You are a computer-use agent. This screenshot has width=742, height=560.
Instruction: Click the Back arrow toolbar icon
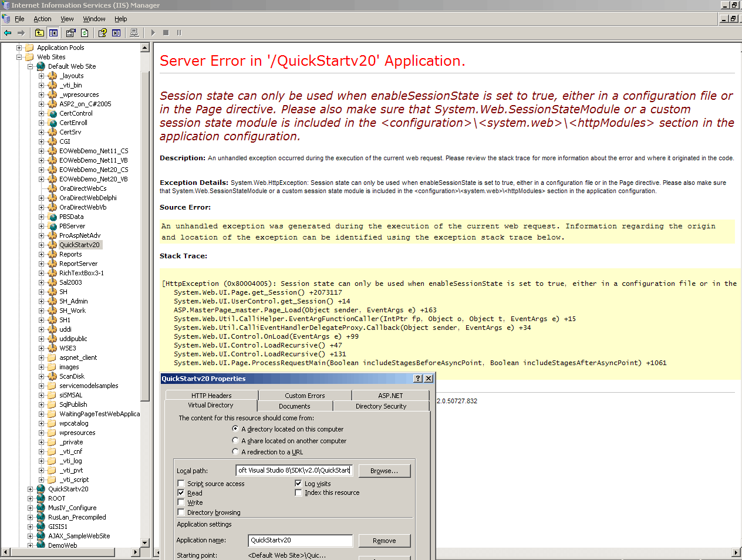pos(8,33)
